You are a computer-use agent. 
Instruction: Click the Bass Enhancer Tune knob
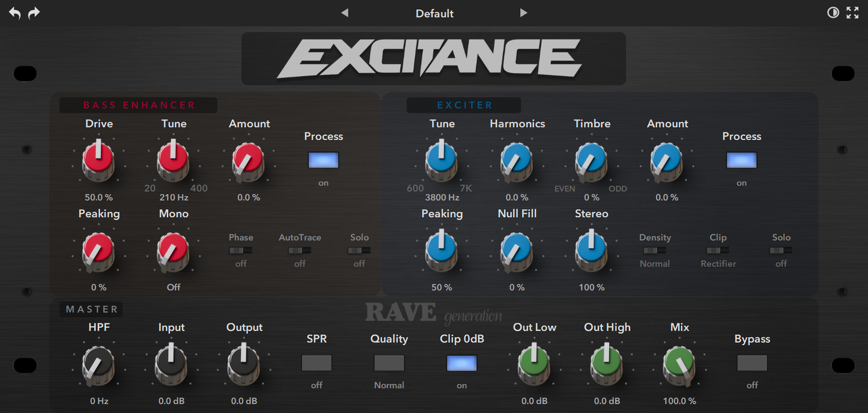173,161
